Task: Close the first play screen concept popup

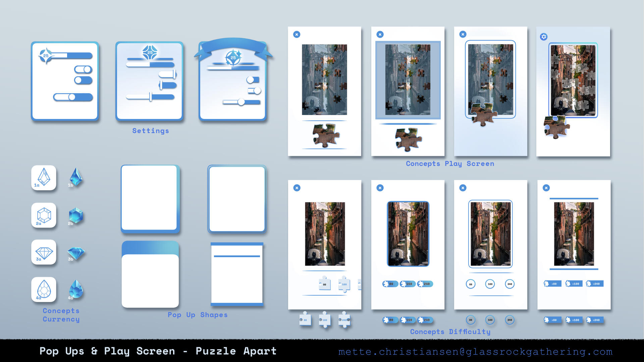Action: point(297,34)
